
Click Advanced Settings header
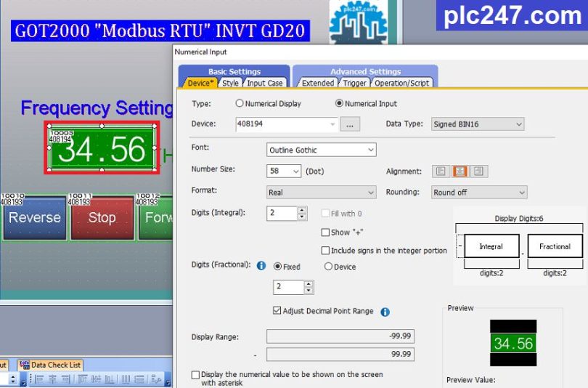366,71
